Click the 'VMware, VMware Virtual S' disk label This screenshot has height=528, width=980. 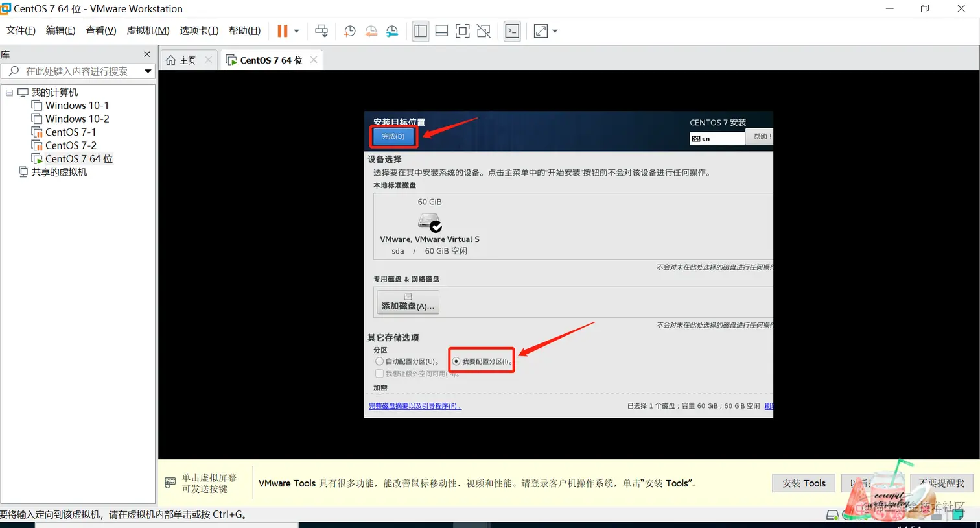click(x=430, y=239)
